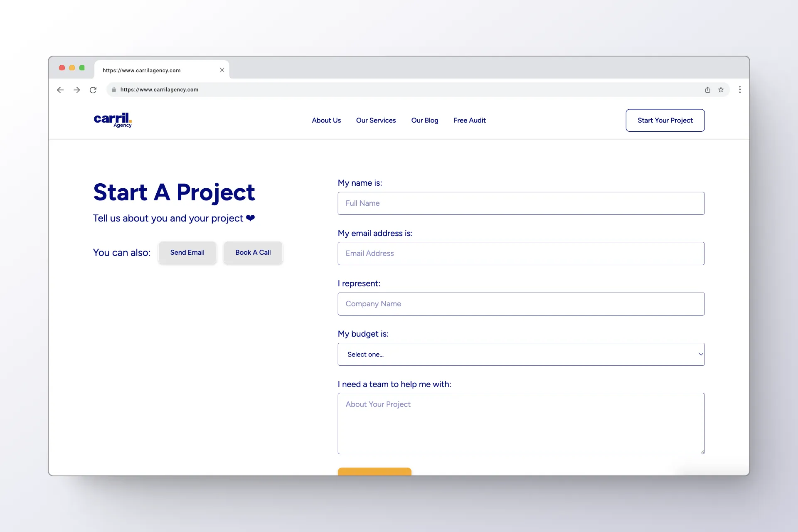This screenshot has height=532, width=798.
Task: Open the browser three-dot menu
Action: click(740, 90)
